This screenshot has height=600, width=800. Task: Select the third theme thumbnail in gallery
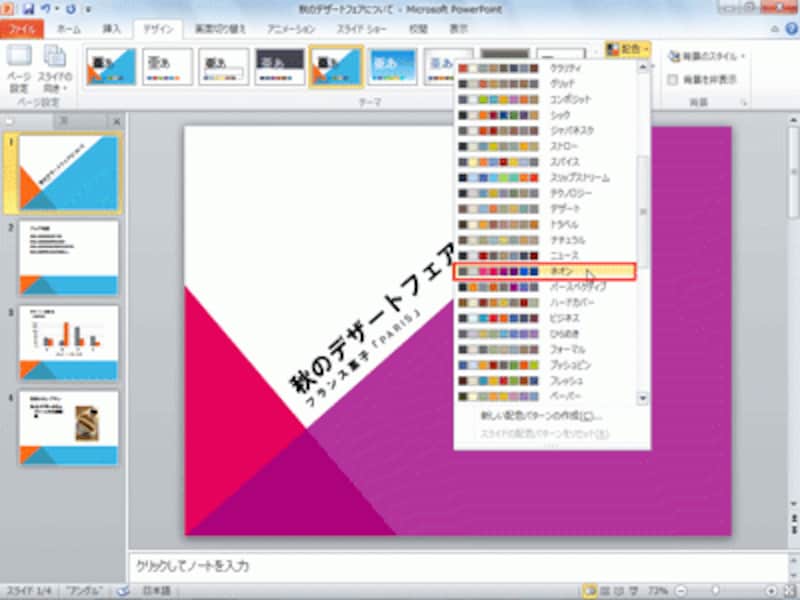pyautogui.click(x=223, y=66)
